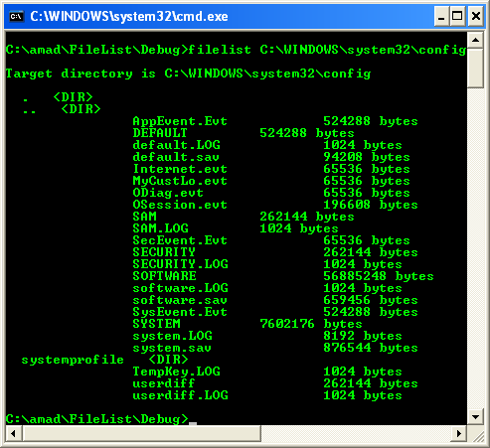Image resolution: width=490 pixels, height=448 pixels.
Task: Click the bottom command prompt line
Action: [101, 419]
